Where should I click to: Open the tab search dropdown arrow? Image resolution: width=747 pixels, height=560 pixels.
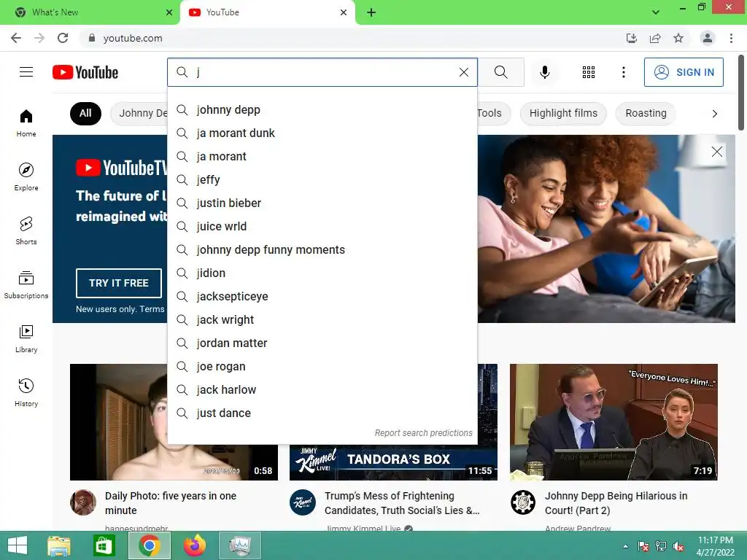point(656,12)
